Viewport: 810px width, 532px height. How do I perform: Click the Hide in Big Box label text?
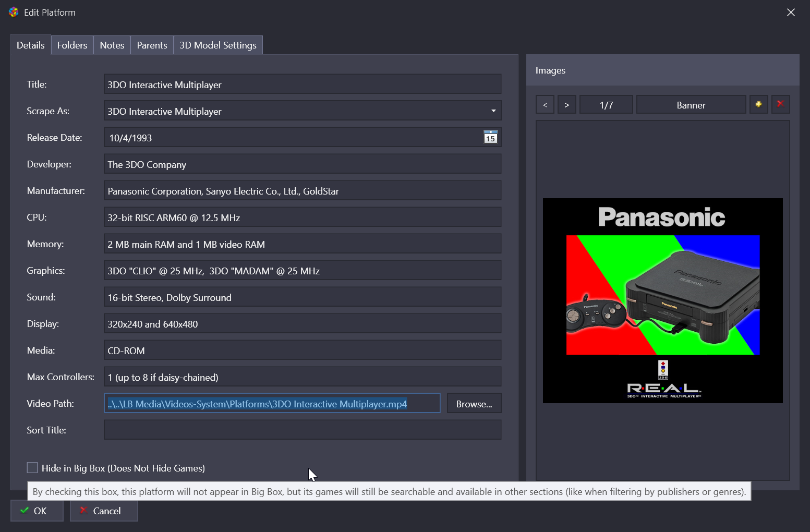(123, 468)
